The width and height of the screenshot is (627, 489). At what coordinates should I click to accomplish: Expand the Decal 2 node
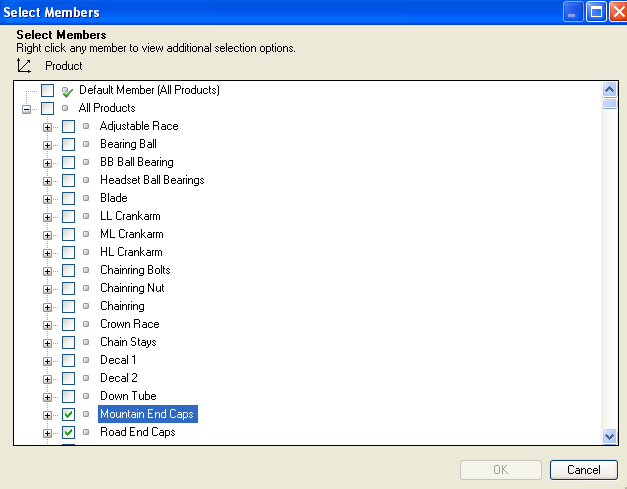pos(47,379)
